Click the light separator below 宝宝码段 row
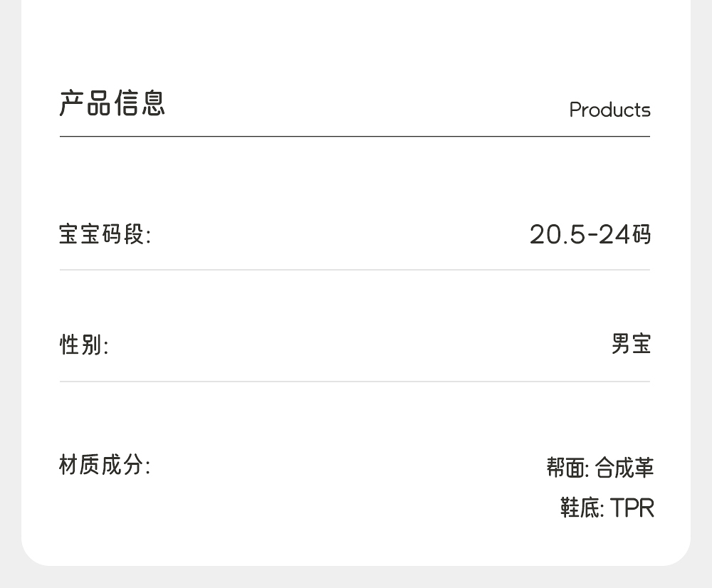Screen dimensions: 712x588 pyautogui.click(x=355, y=270)
